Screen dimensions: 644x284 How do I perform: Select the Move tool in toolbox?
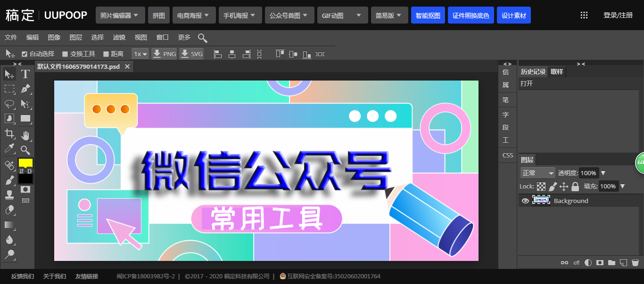click(9, 74)
